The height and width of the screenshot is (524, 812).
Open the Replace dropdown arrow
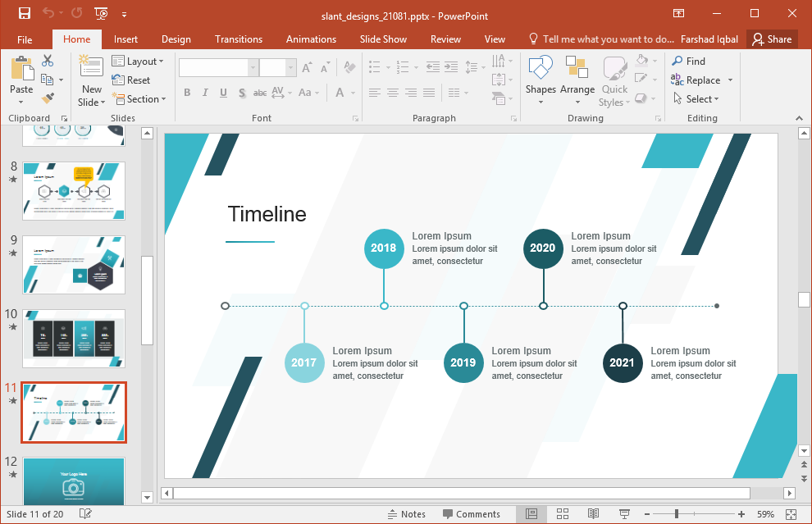pos(730,80)
